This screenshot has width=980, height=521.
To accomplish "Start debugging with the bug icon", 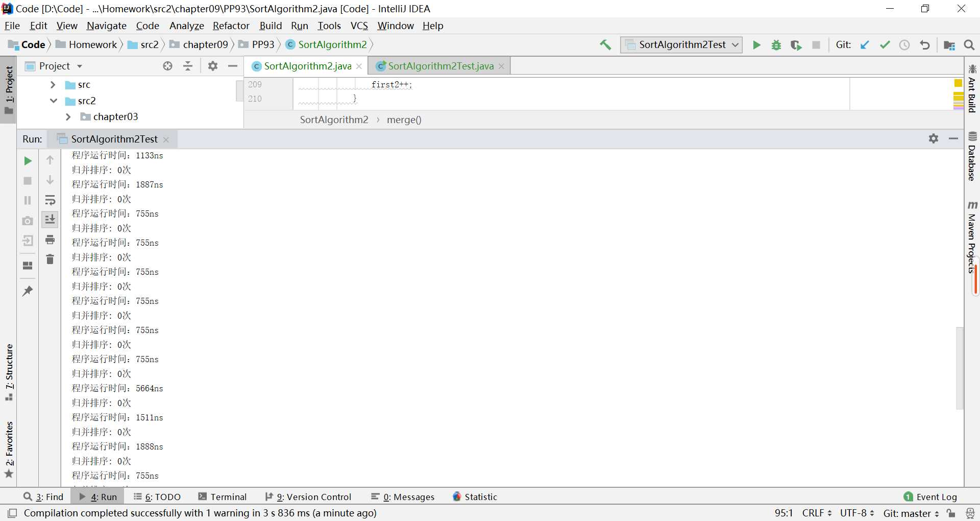I will 776,45.
